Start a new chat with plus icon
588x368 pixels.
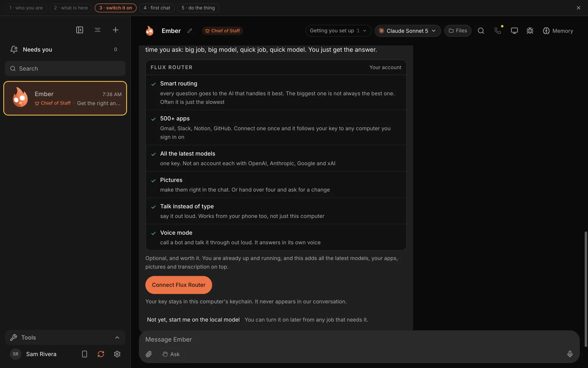point(115,30)
